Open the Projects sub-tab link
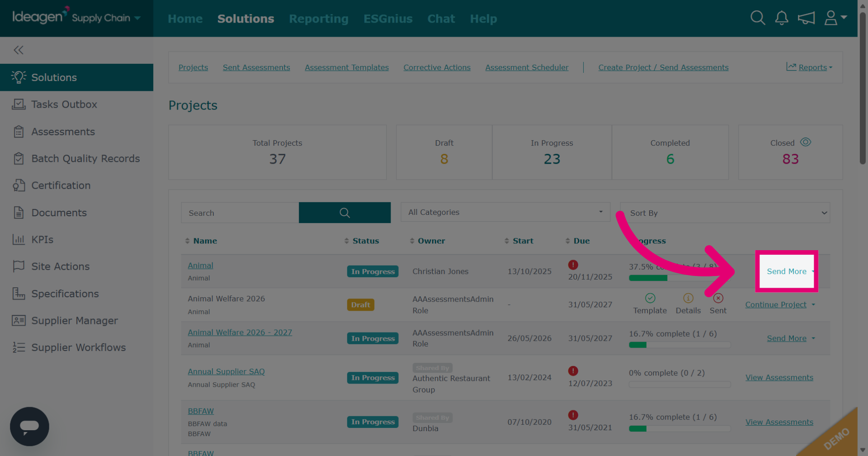868x456 pixels. coord(193,67)
